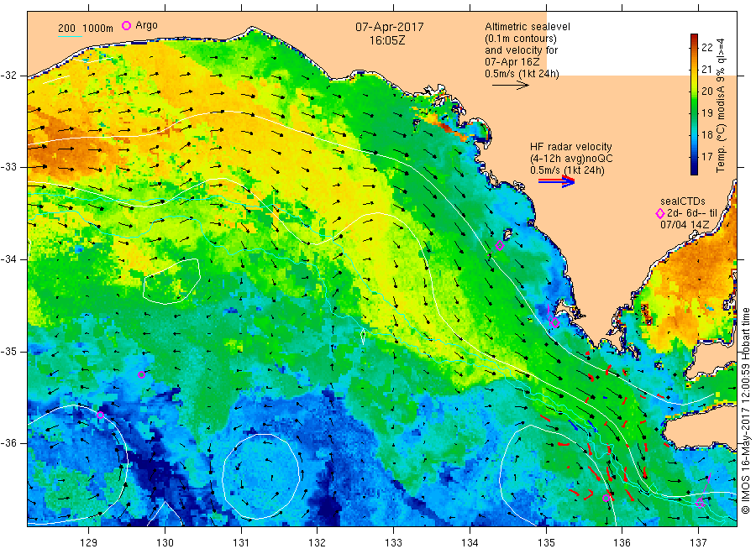
Task: Click the cyan line sample under "200"
Action: click(70, 36)
